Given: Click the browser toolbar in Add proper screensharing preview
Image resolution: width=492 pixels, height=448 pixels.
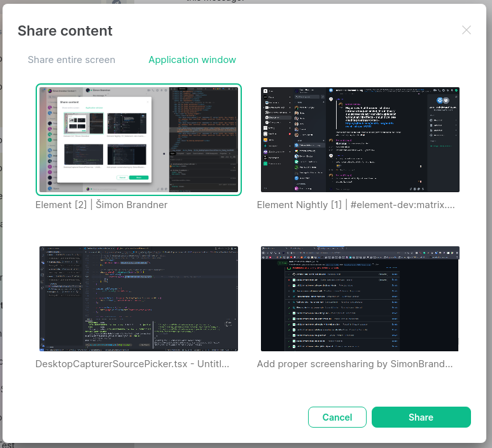Looking at the screenshot, I should 360,253.
